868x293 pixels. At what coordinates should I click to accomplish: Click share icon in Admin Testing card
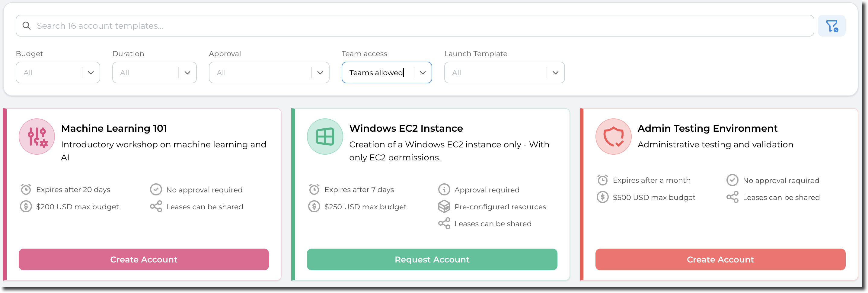732,197
